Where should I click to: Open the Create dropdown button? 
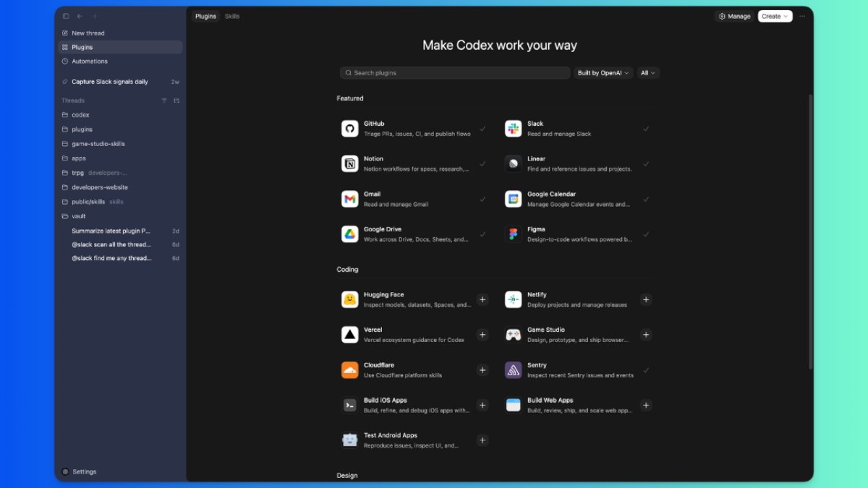pos(775,16)
